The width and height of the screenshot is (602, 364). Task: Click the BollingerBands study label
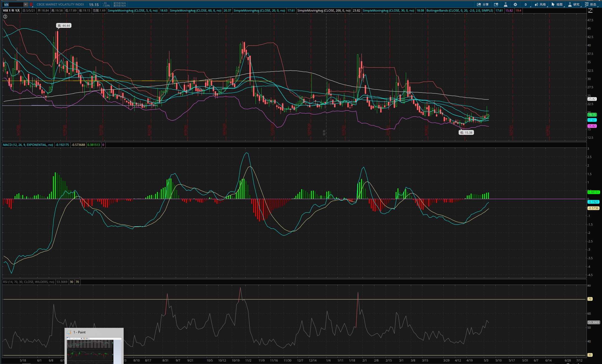(459, 10)
